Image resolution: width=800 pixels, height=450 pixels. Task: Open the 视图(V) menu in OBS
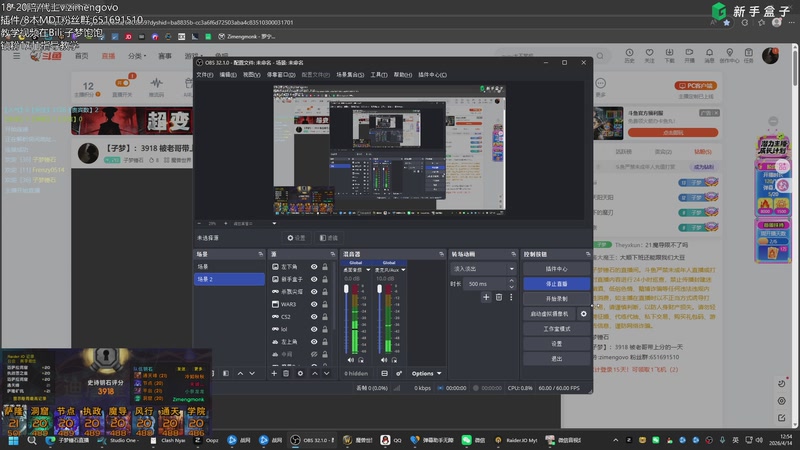pos(252,75)
